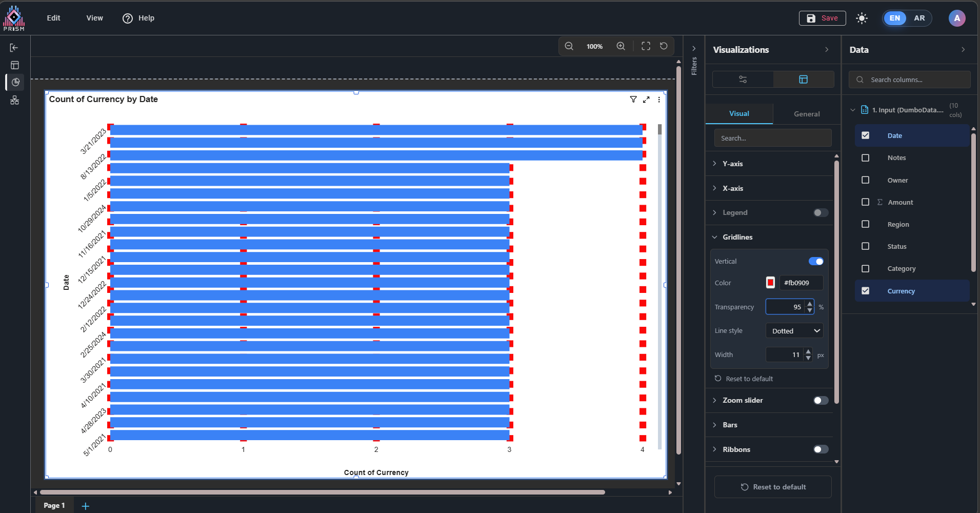980x513 pixels.
Task: Expand the Bars settings section
Action: tap(730, 425)
